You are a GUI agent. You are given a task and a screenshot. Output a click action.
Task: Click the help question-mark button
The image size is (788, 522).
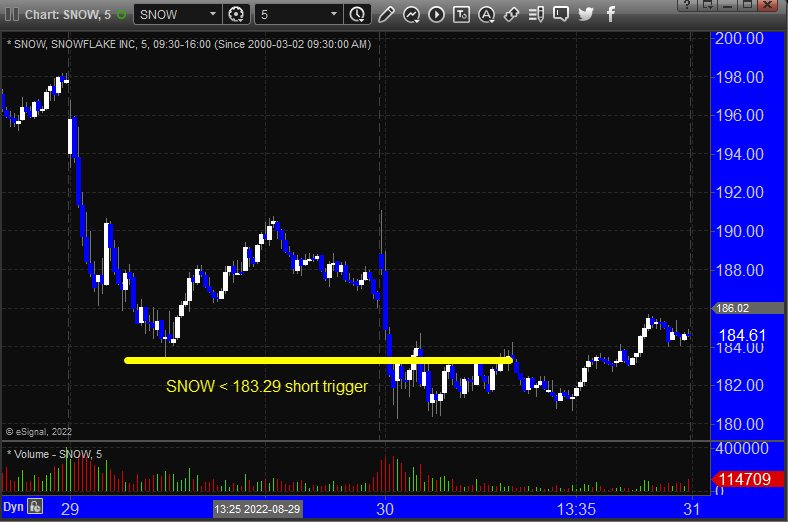tap(687, 5)
